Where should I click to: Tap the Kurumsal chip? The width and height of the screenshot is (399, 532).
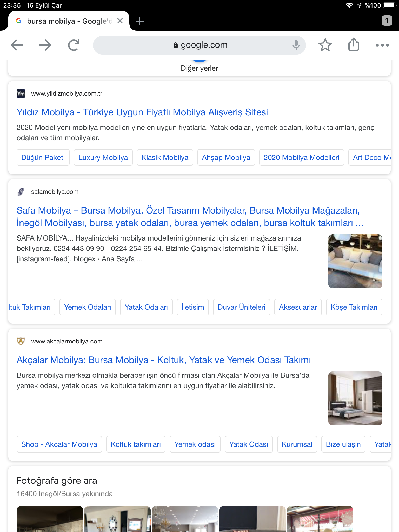(x=297, y=444)
